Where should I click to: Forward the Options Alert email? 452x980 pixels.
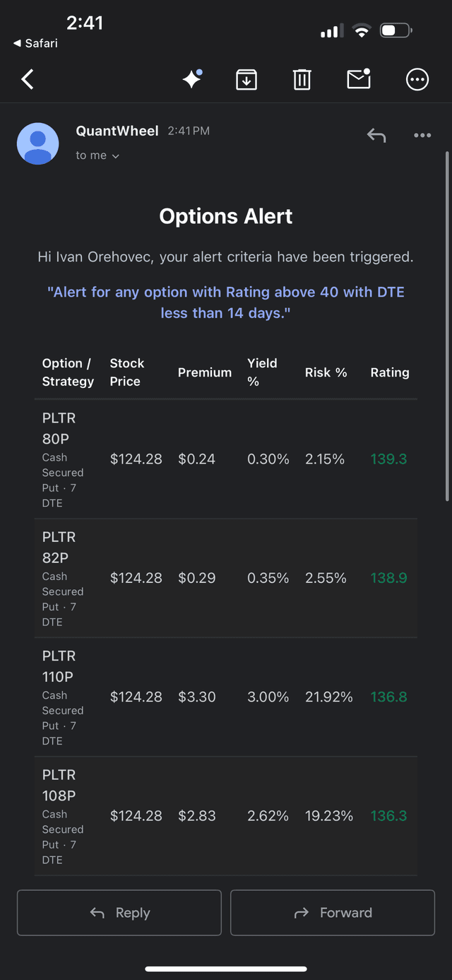click(332, 912)
